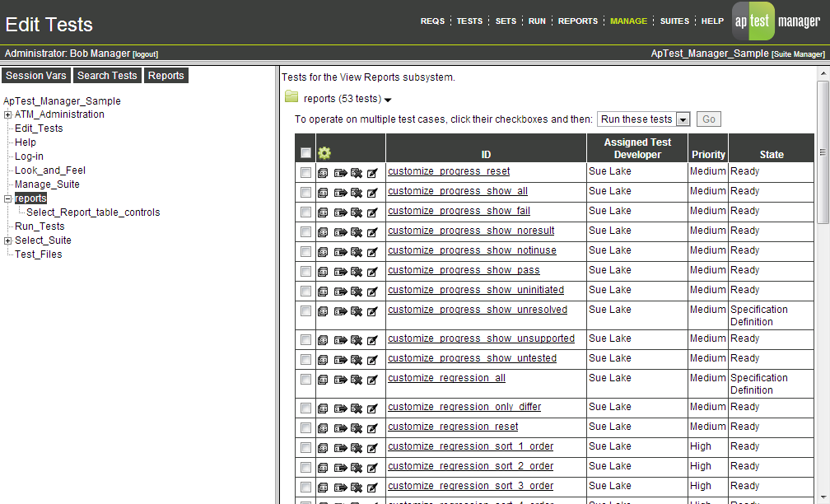Screen dimensions: 830x504
Task: Click the move/export arrow icon for customize_progress_show_all
Action: point(338,191)
